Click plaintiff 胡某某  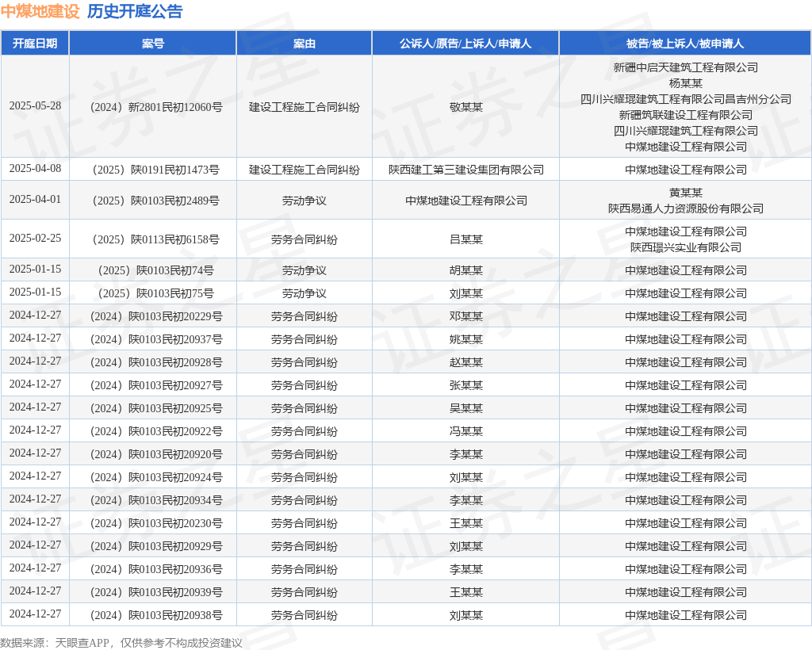(466, 270)
